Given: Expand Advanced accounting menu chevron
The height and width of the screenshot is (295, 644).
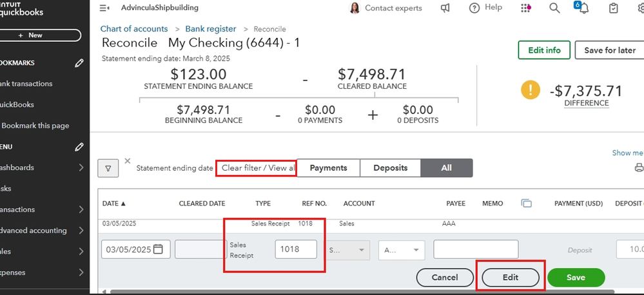Looking at the screenshot, I should (81, 231).
